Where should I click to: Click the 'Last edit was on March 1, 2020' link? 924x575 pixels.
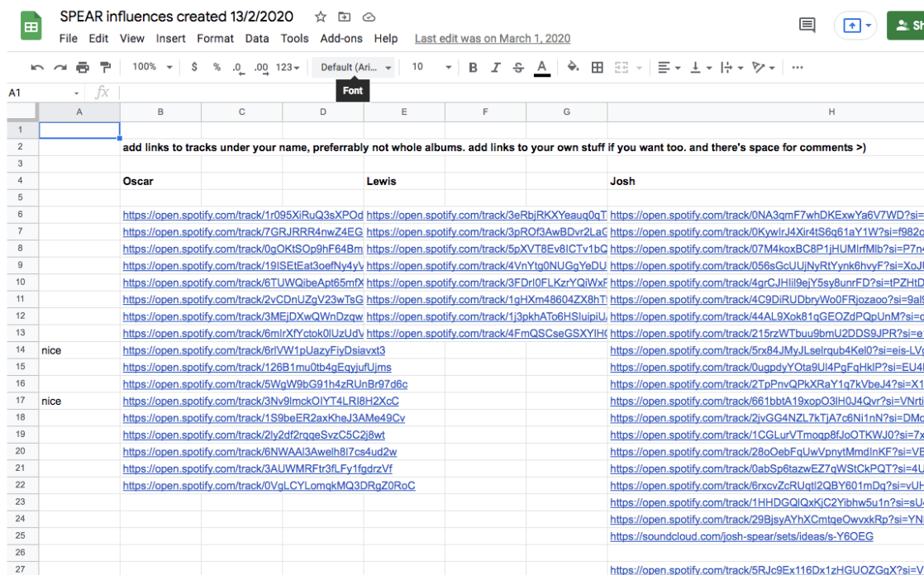[492, 38]
